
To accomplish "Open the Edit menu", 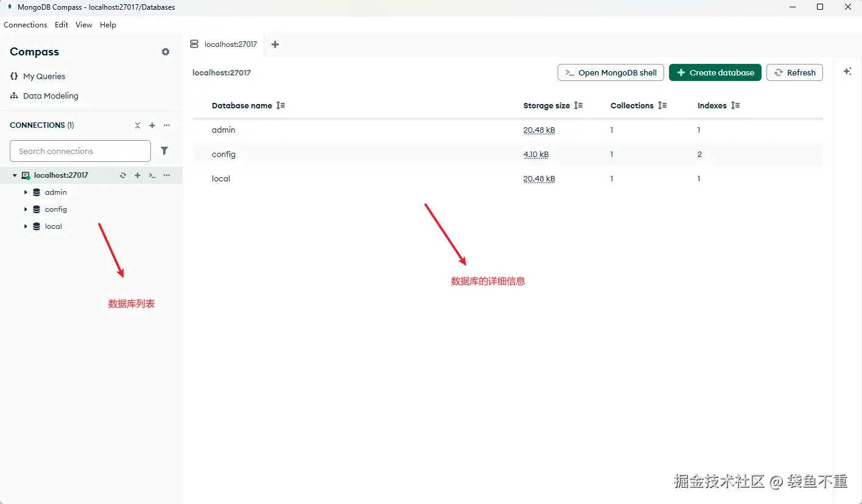I will pos(61,25).
